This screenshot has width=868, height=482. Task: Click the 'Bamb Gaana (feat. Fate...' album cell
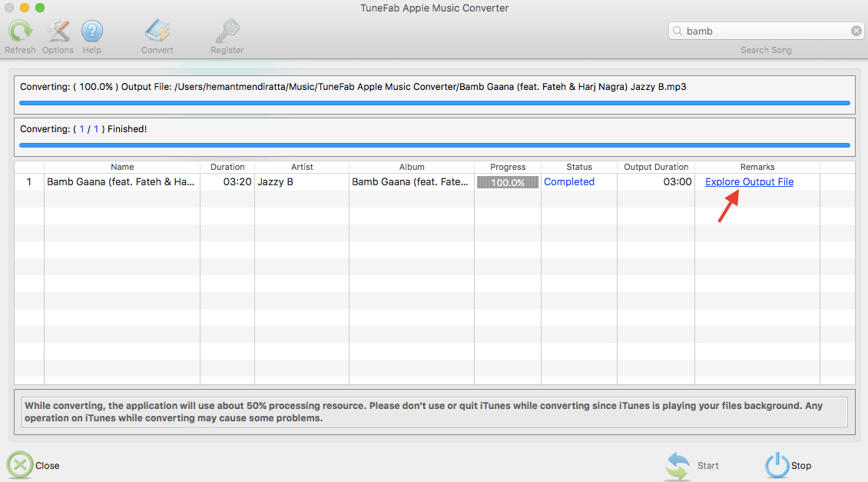(x=411, y=181)
